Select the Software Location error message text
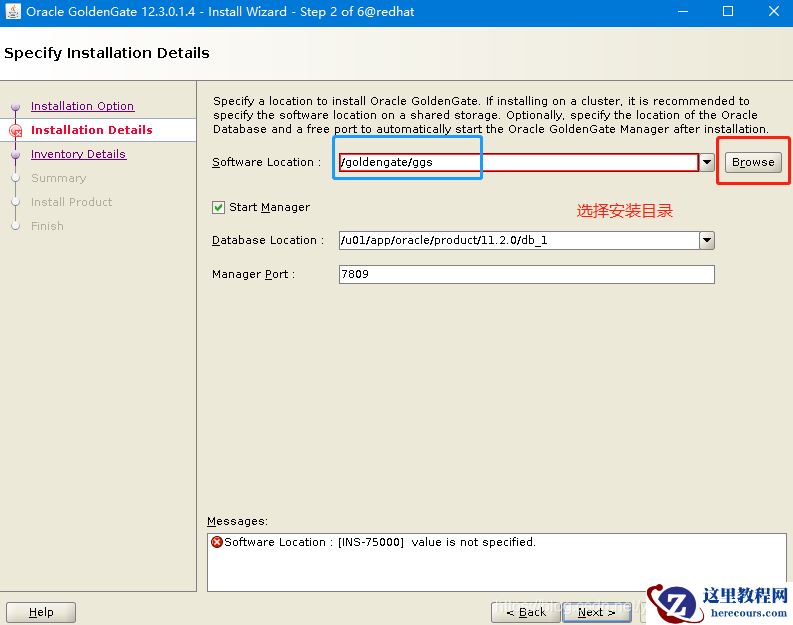The height and width of the screenshot is (625, 793). 380,542
